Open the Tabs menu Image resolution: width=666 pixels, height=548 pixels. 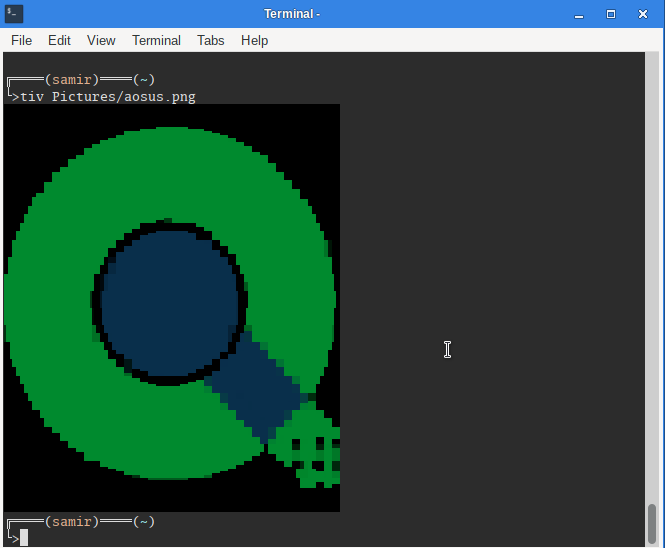click(210, 40)
